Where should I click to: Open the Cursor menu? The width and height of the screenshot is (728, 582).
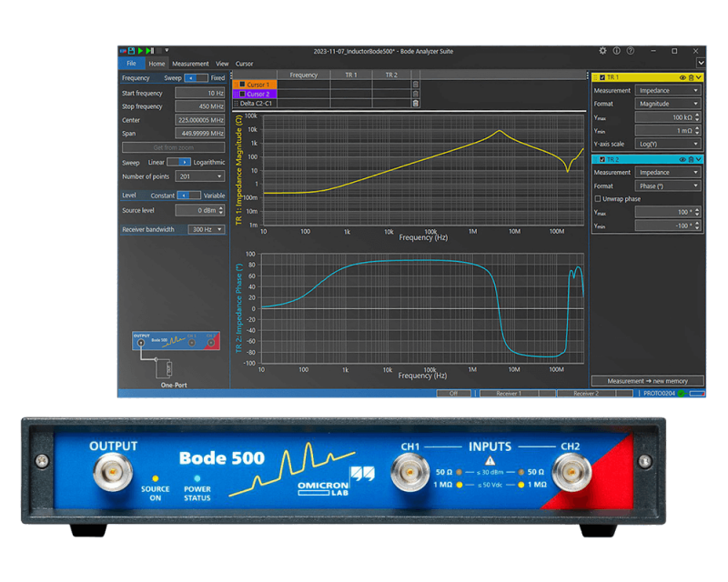point(242,63)
